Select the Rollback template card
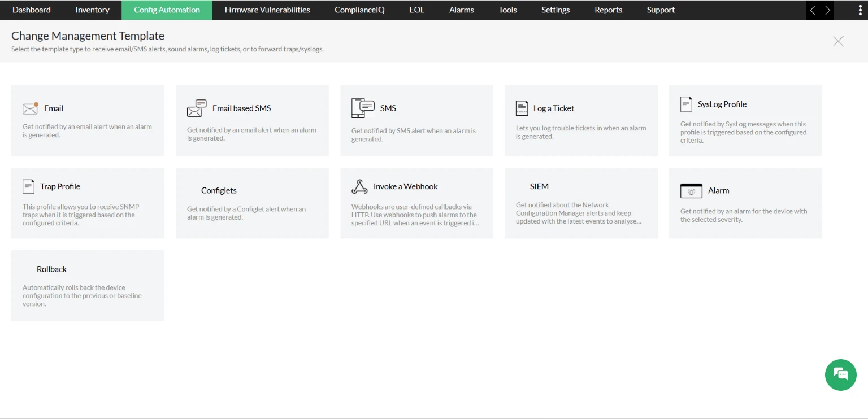This screenshot has width=868, height=419. point(88,286)
